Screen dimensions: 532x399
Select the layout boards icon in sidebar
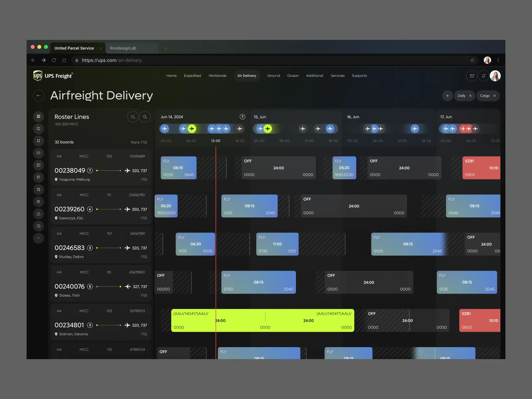click(39, 165)
